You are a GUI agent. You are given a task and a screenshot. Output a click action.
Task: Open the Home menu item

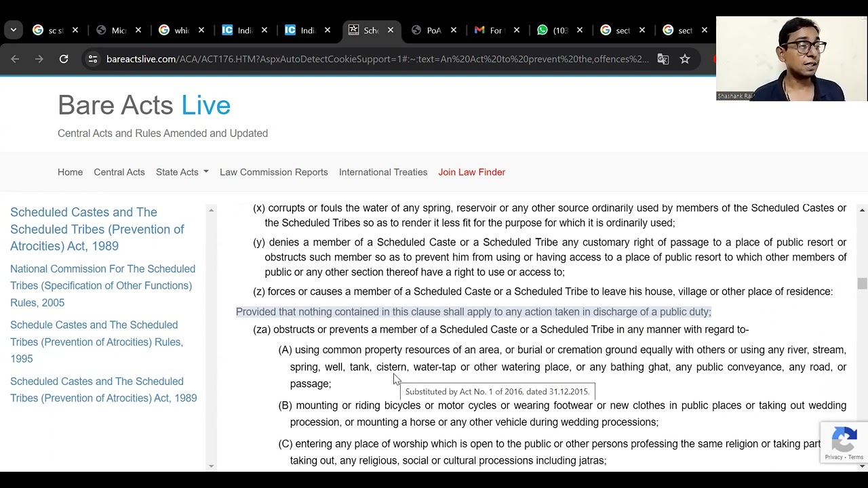(x=70, y=172)
